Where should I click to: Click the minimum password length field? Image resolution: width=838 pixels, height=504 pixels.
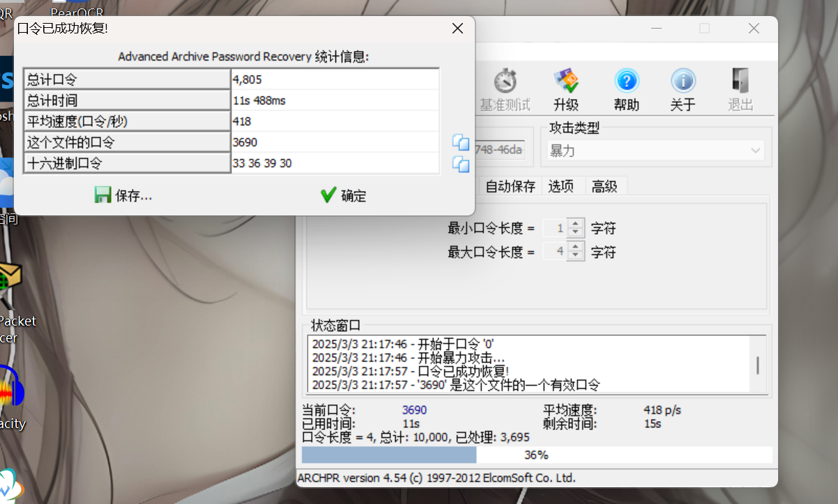point(555,228)
